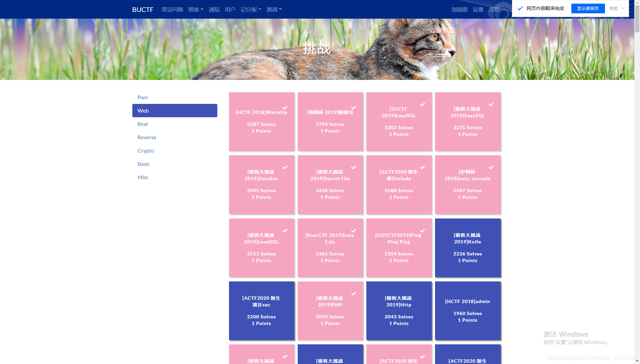640x364 pixels.
Task: Expand the 记分板 dropdown menu
Action: tap(251, 9)
